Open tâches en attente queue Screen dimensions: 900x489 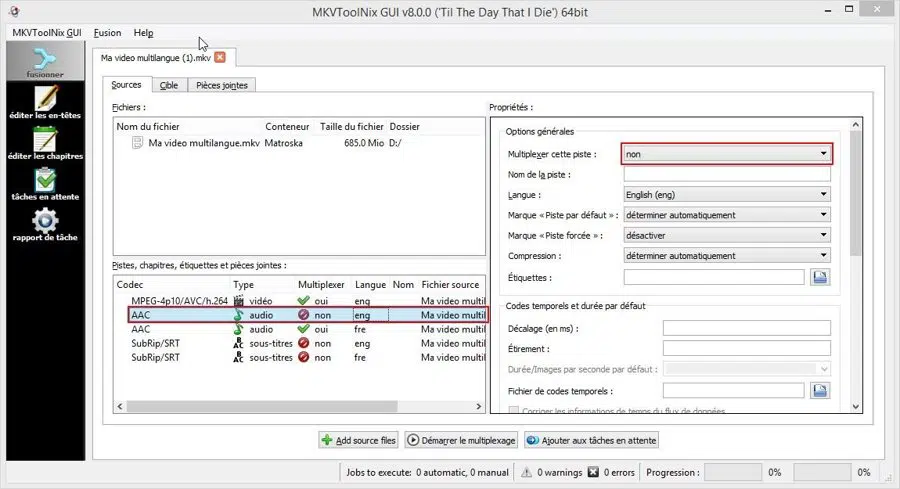coord(45,184)
